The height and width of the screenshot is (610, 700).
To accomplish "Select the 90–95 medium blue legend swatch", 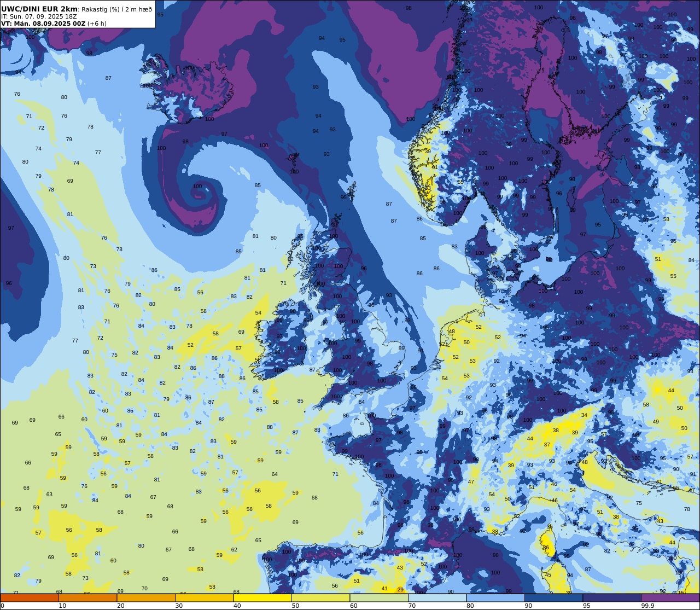I will coord(553,598).
